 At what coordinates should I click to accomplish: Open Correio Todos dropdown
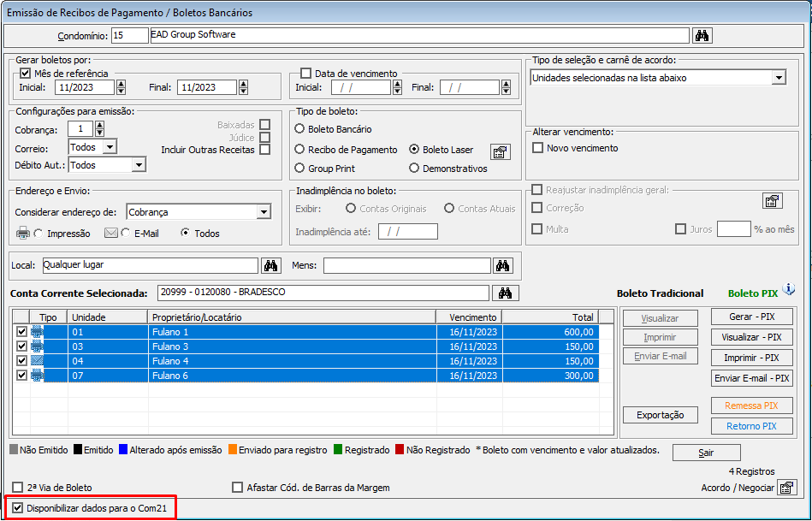click(110, 148)
